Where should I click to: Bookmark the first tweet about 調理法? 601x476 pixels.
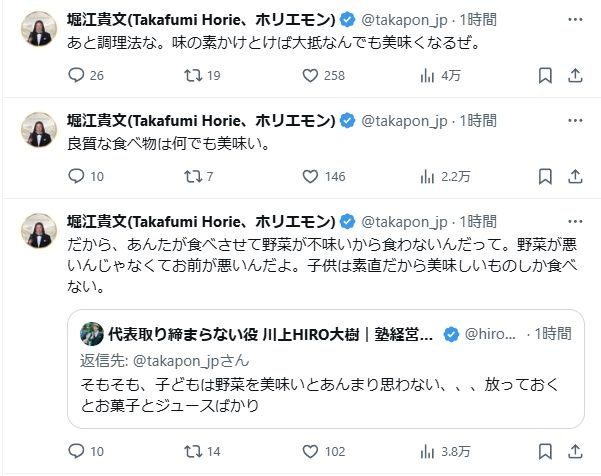544,75
